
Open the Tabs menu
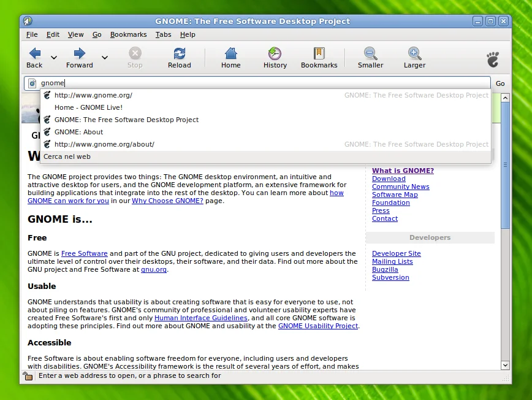coord(163,34)
